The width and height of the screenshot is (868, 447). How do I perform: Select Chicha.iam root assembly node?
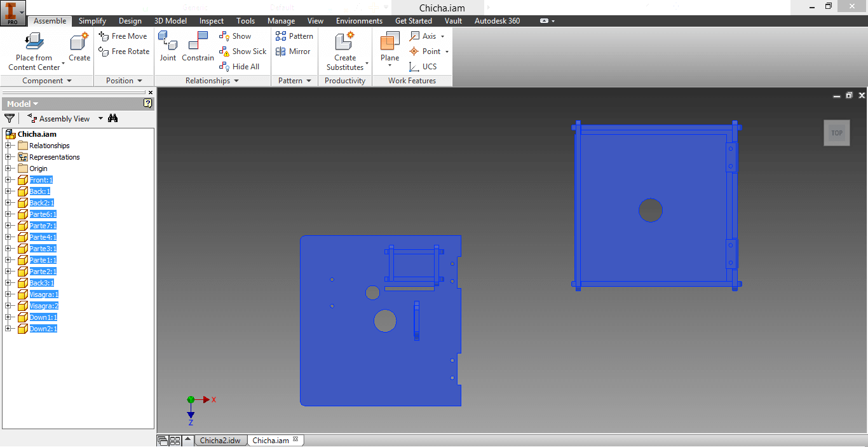click(x=37, y=134)
